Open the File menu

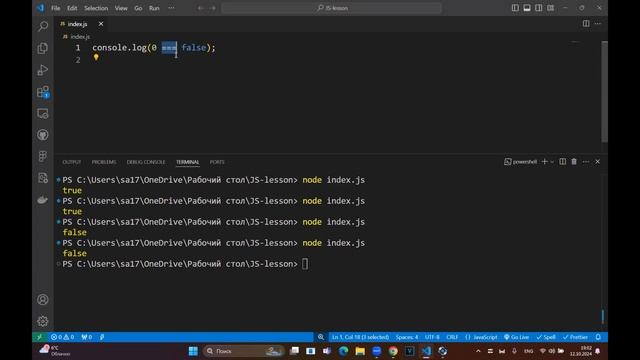[x=56, y=8]
